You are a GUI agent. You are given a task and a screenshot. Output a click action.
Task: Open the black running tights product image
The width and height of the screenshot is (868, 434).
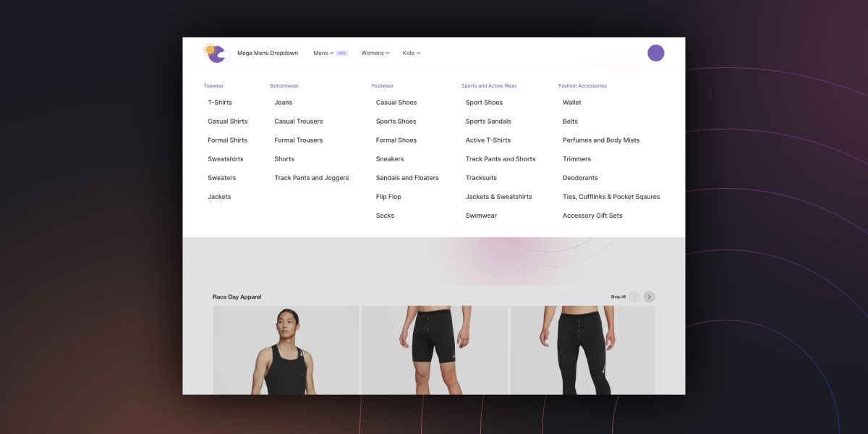pos(583,350)
